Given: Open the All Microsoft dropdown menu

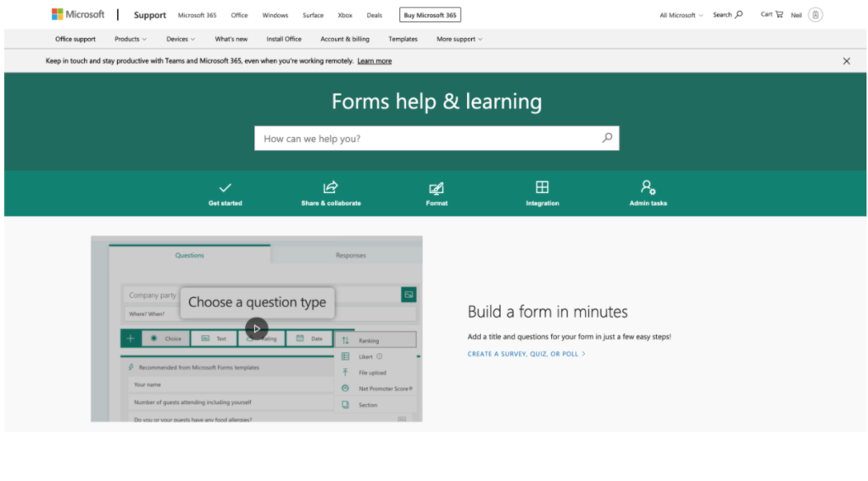Looking at the screenshot, I should click(x=682, y=15).
